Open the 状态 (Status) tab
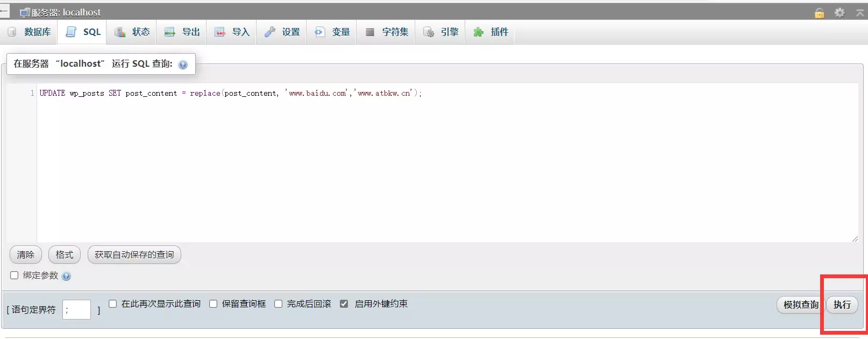The height and width of the screenshot is (339, 868). click(132, 32)
